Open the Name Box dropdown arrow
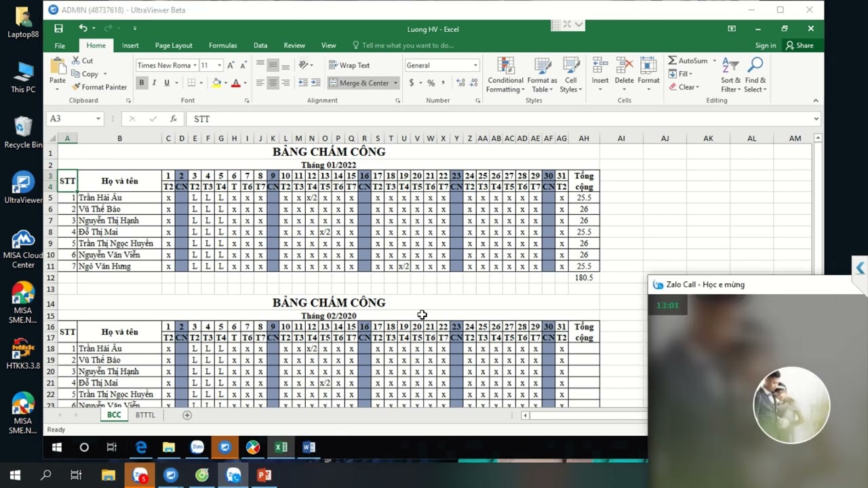Image resolution: width=868 pixels, height=488 pixels. click(98, 119)
